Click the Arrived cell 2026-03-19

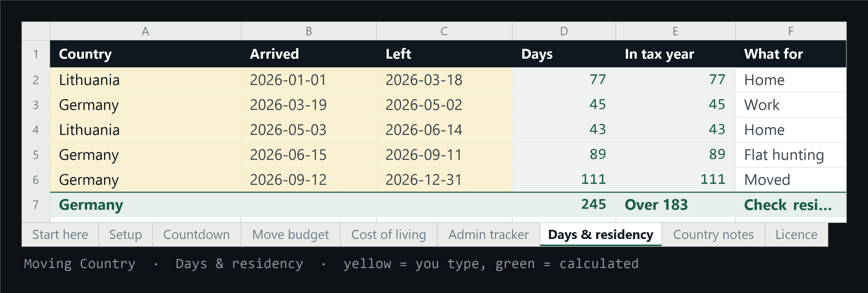pos(309,105)
